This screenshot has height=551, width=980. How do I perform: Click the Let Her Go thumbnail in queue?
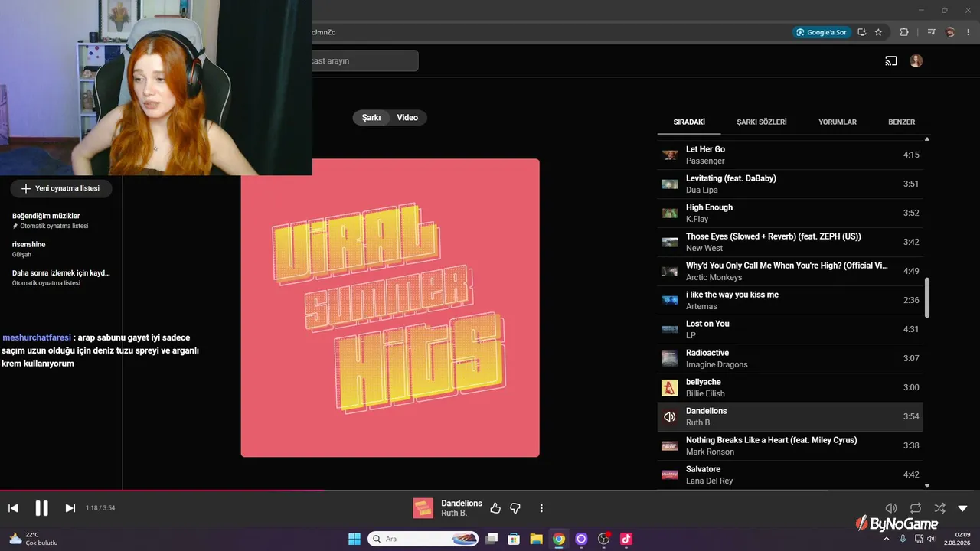pos(670,155)
